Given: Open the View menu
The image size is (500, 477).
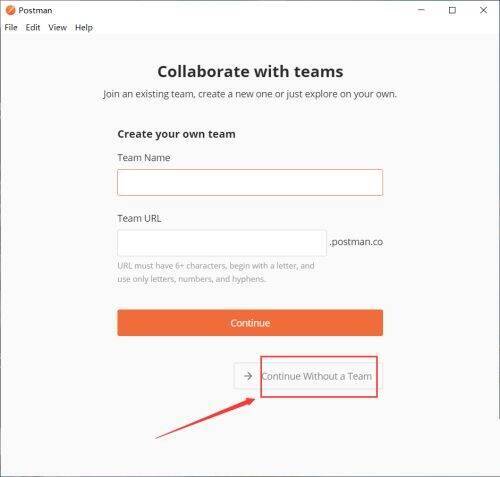Looking at the screenshot, I should coord(57,28).
